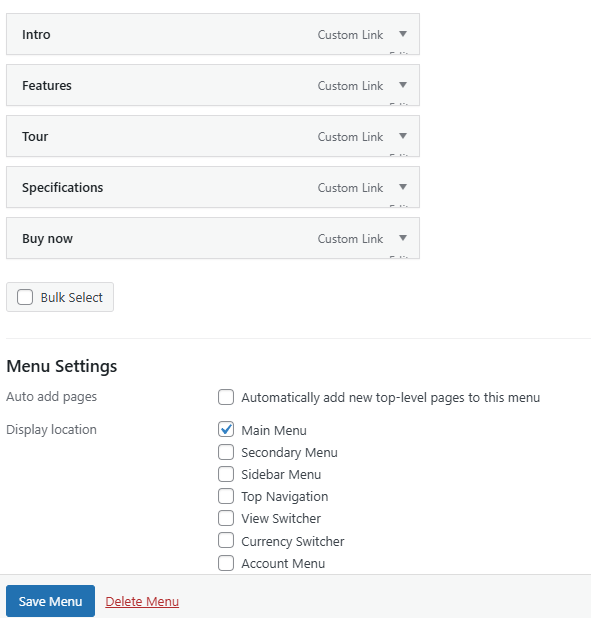Check the Sidebar Menu location
591x618 pixels.
[x=226, y=474]
